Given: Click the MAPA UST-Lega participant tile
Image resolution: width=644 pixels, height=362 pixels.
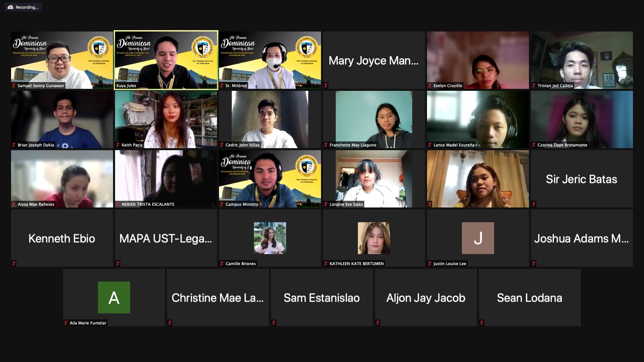Looking at the screenshot, I should 166,238.
